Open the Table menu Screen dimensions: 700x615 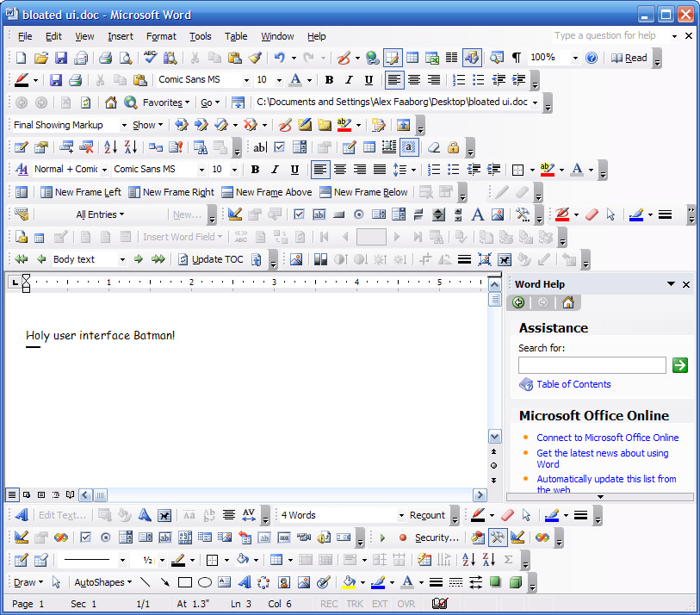pyautogui.click(x=236, y=36)
